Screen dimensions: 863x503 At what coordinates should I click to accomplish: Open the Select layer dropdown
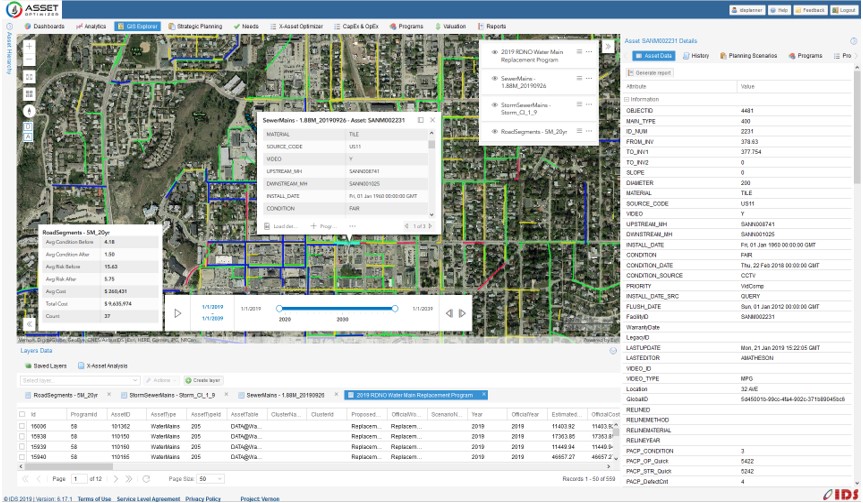80,380
